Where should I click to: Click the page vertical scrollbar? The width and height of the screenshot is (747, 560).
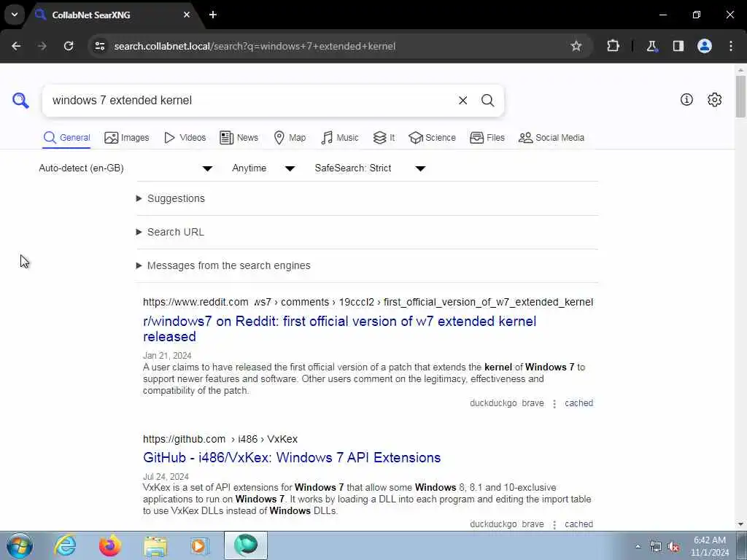pyautogui.click(x=740, y=97)
